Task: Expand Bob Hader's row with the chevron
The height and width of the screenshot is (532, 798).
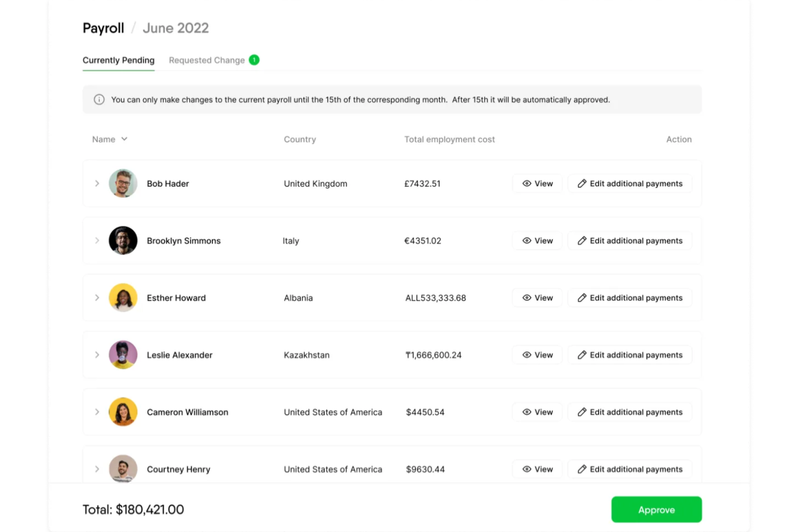Action: [x=97, y=183]
